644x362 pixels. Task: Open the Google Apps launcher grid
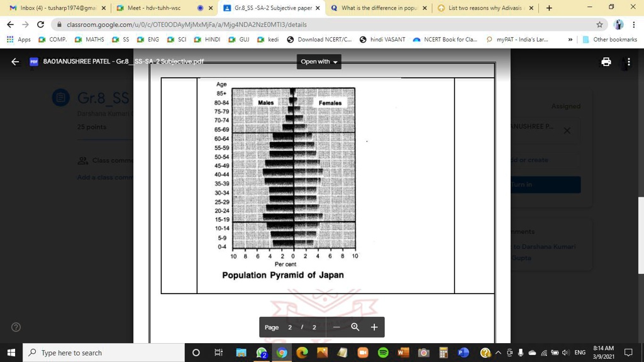[9, 39]
